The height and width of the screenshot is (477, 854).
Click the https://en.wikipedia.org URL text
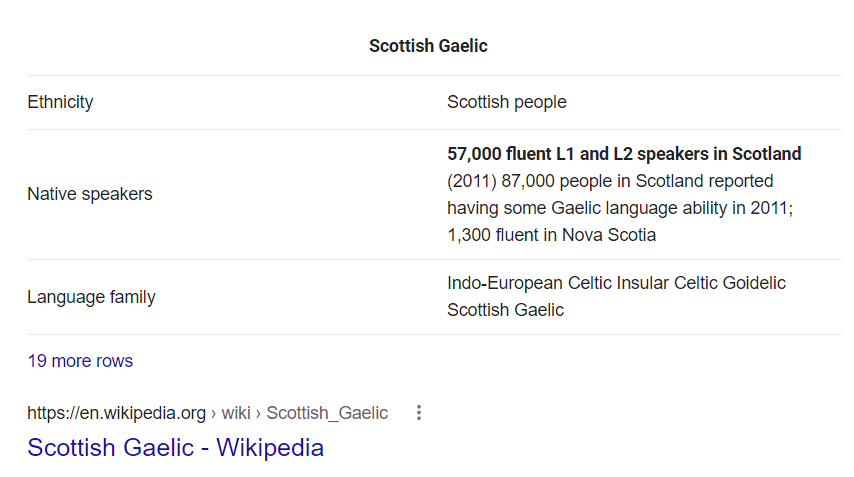(117, 413)
